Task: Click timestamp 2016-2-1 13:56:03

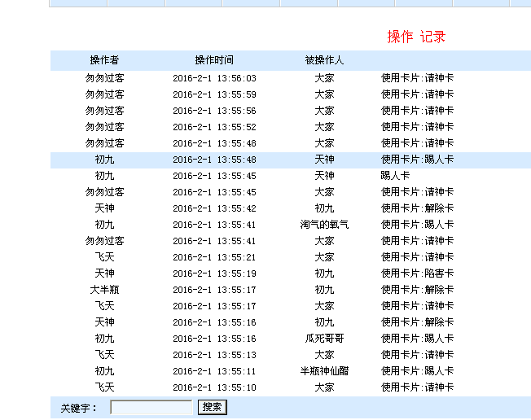Action: [214, 78]
